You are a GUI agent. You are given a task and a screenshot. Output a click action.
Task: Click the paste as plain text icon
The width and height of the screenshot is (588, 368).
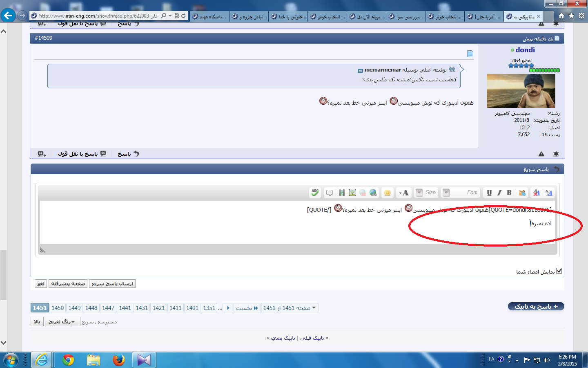(x=522, y=193)
